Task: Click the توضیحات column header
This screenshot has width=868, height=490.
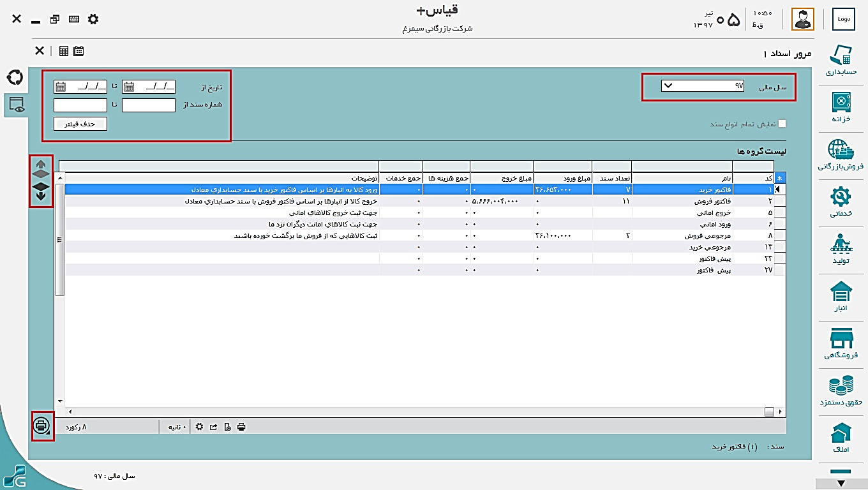Action: point(223,178)
